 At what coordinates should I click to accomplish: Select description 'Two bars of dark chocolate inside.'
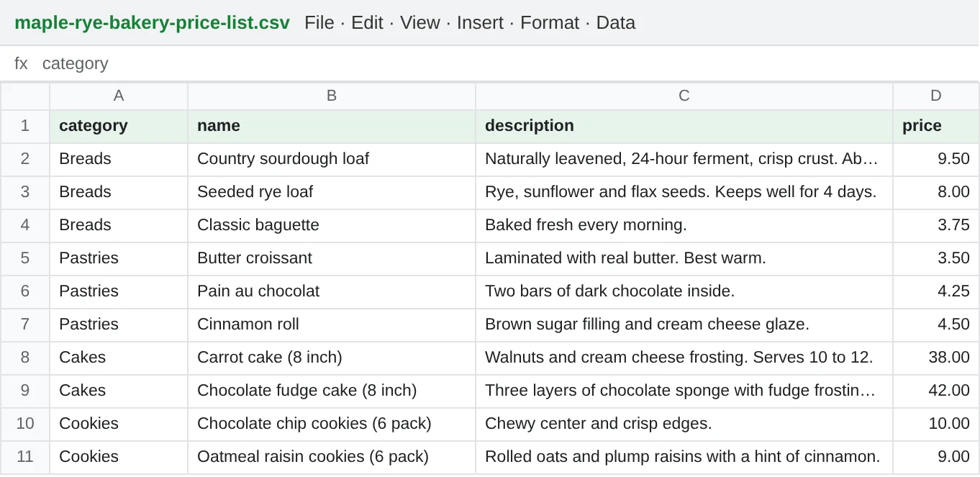(x=684, y=291)
